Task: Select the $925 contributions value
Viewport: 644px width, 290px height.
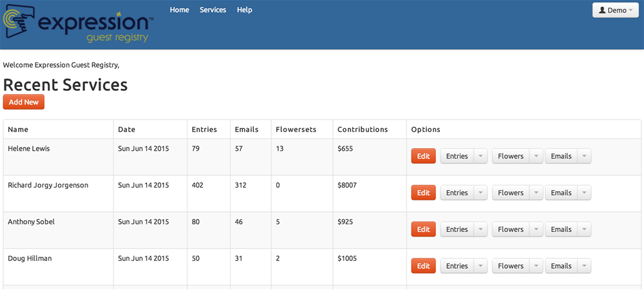Action: click(x=345, y=222)
